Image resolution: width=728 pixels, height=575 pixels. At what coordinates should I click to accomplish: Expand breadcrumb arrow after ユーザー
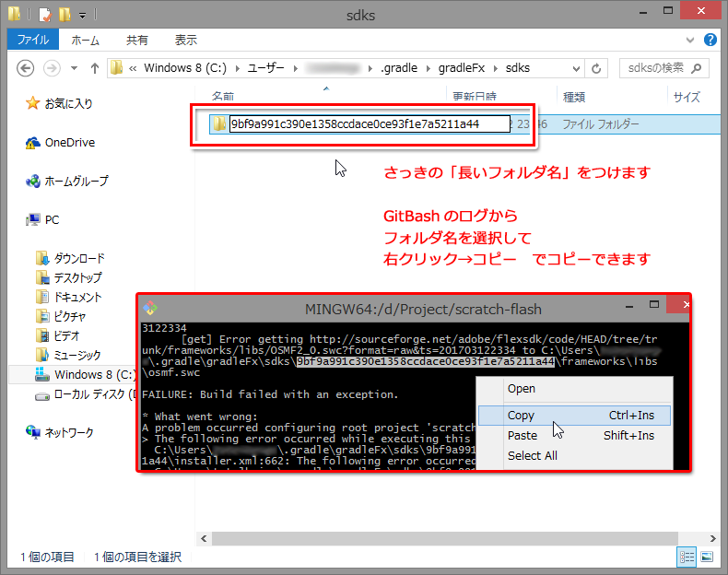pyautogui.click(x=295, y=69)
